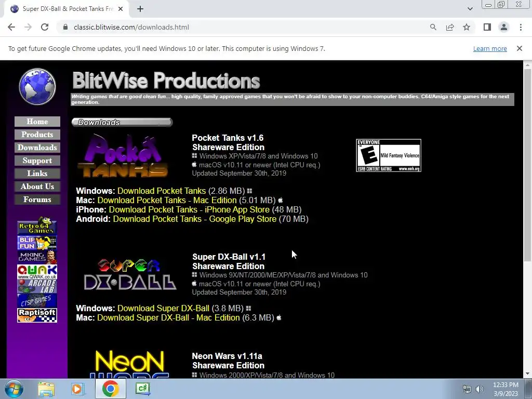Open the About Us navigation item
532x399 pixels.
37,187
